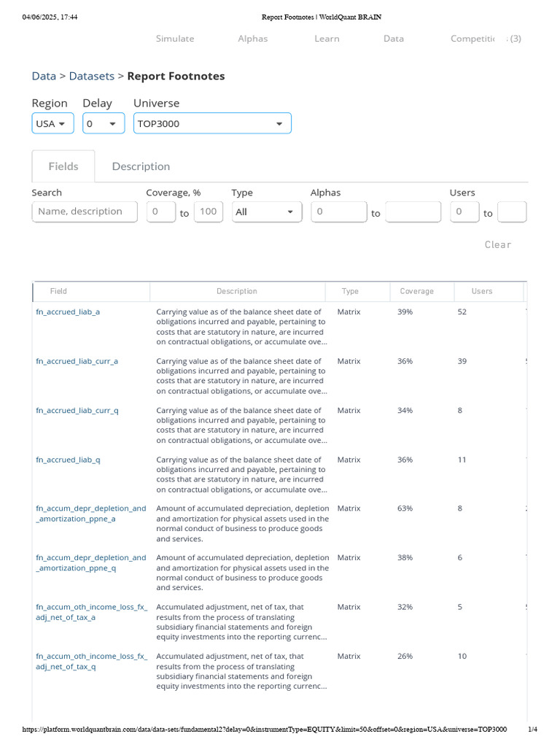Click description of fn_accum_oth_income_loss_fx_adj_net_of_tax_q
The height and width of the screenshot is (747, 560).
241,671
